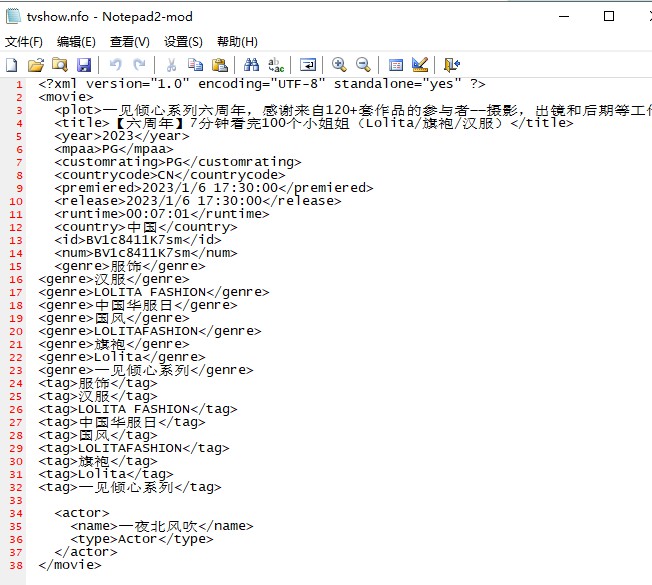Toggle word wrap in toolbar
652x585 pixels.
(307, 65)
